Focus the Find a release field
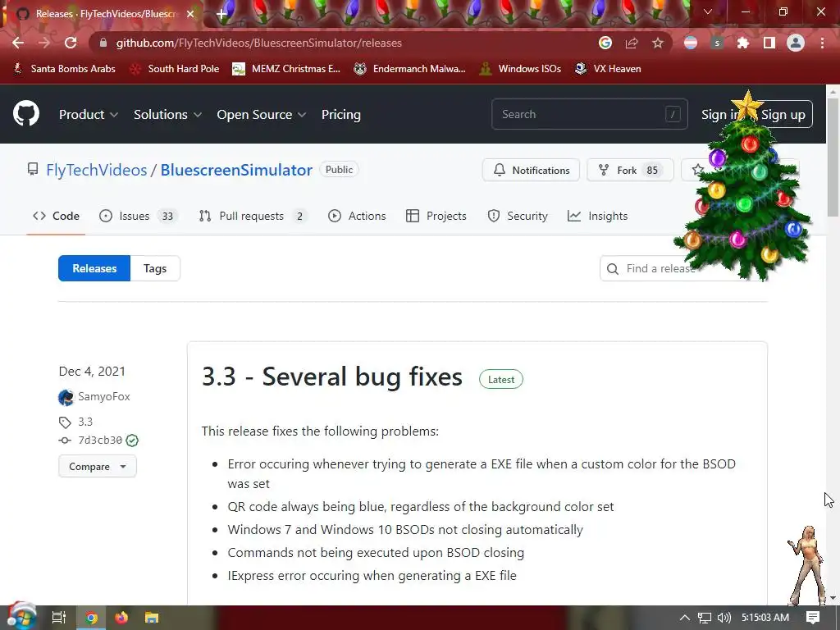 (683, 268)
